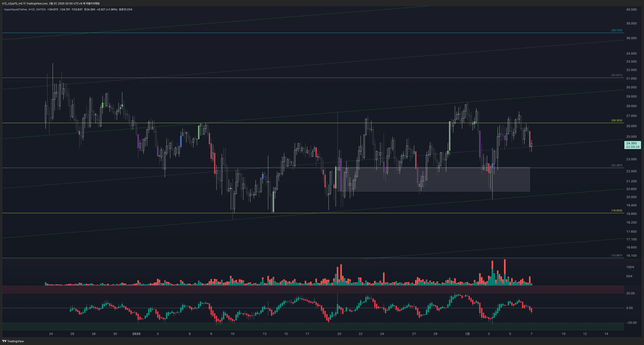Click the 4시간 interval label in legend
The width and height of the screenshot is (644, 345).
click(32, 9)
